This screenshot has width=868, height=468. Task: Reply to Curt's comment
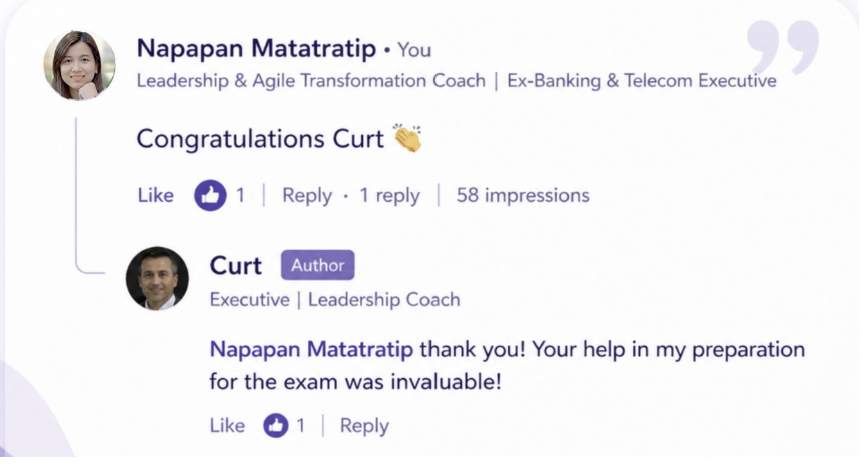[364, 426]
